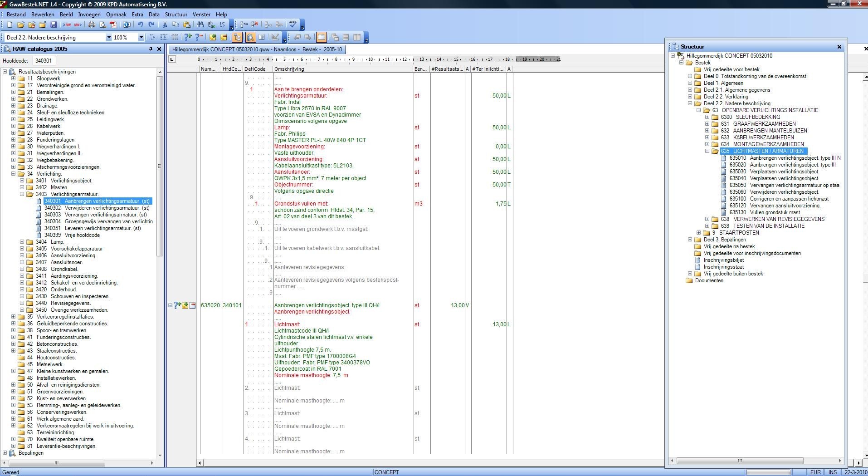
Task: Click the question mark minus icon in the toolbar
Action: coord(199,37)
